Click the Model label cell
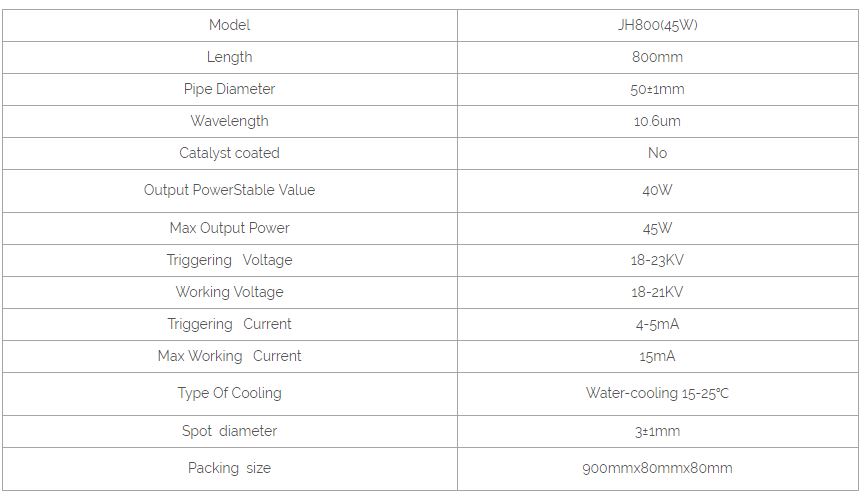Image resolution: width=866 pixels, height=496 pixels. (229, 25)
